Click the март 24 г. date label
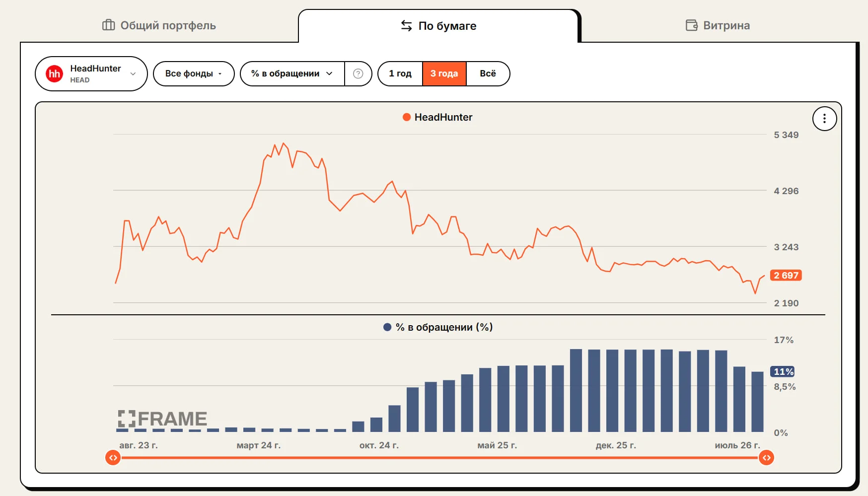The width and height of the screenshot is (868, 496). (x=259, y=445)
